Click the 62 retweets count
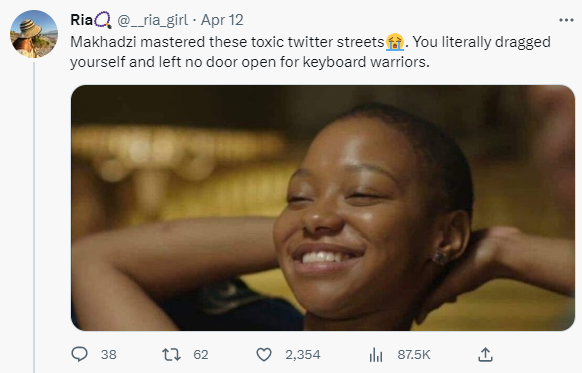The height and width of the screenshot is (373, 582). 201,354
